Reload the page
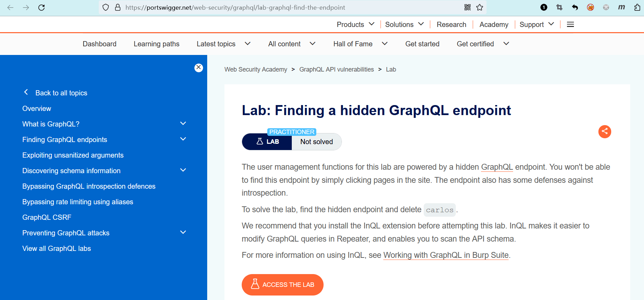 (x=41, y=8)
